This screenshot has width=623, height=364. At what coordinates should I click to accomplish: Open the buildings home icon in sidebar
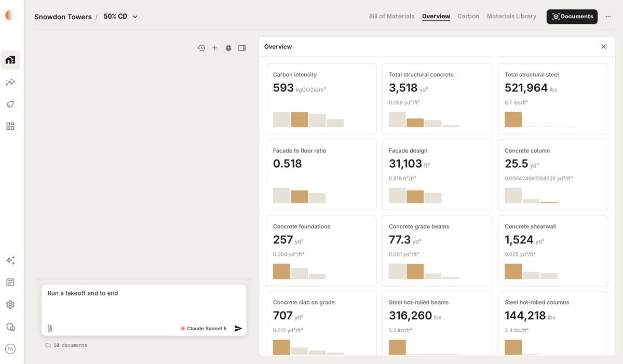click(10, 60)
